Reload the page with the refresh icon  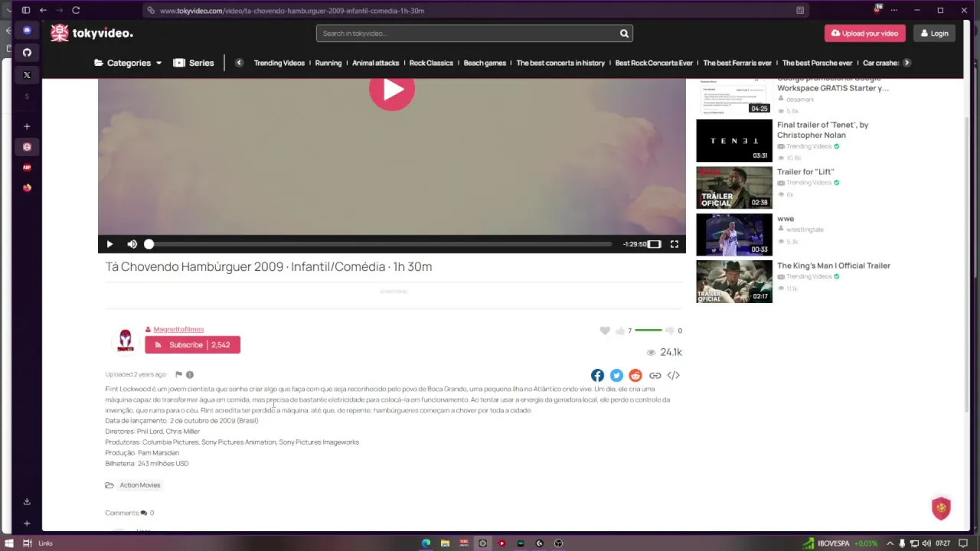(76, 10)
